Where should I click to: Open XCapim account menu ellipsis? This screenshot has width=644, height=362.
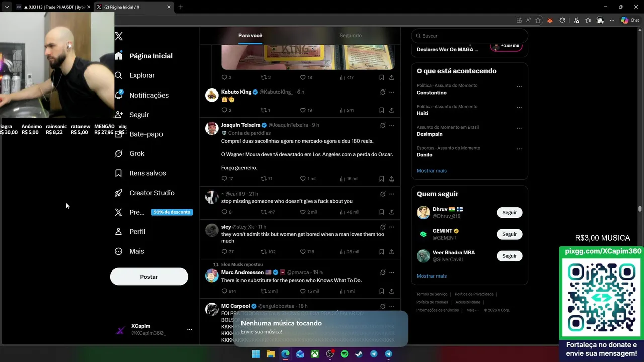190,330
